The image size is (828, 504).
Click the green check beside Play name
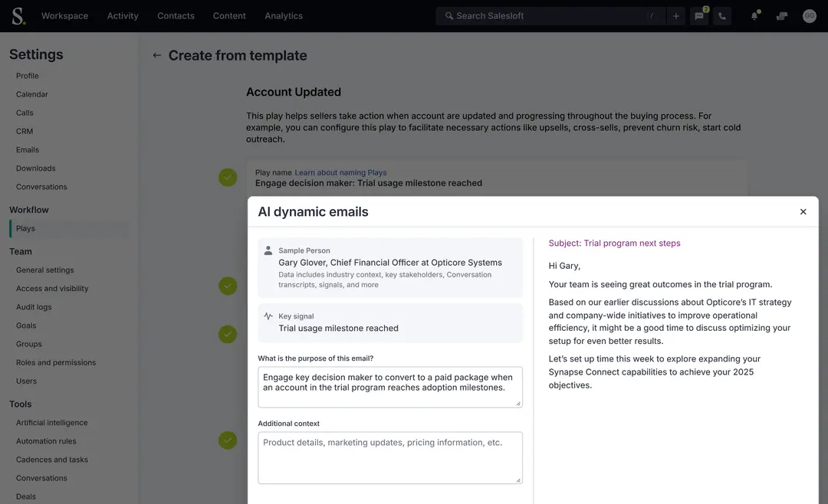click(x=228, y=178)
